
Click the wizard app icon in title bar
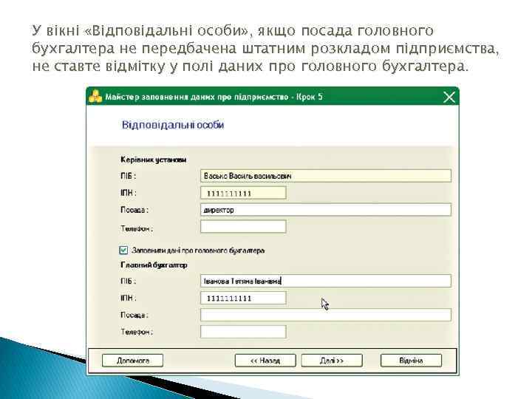pyautogui.click(x=95, y=97)
